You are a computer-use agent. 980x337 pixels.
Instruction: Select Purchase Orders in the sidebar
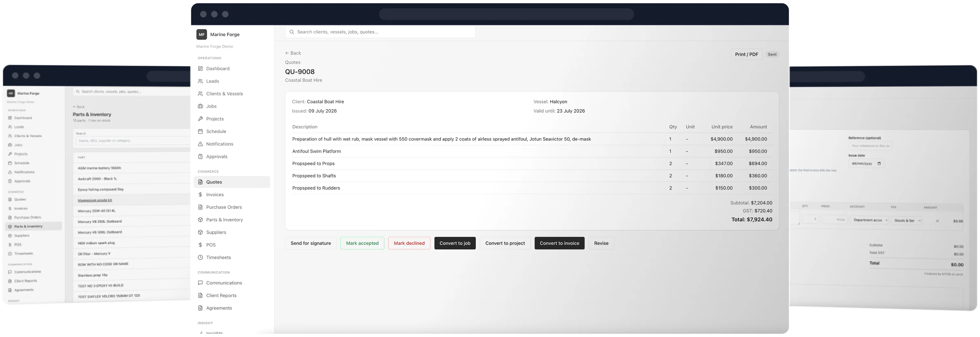click(x=232, y=207)
